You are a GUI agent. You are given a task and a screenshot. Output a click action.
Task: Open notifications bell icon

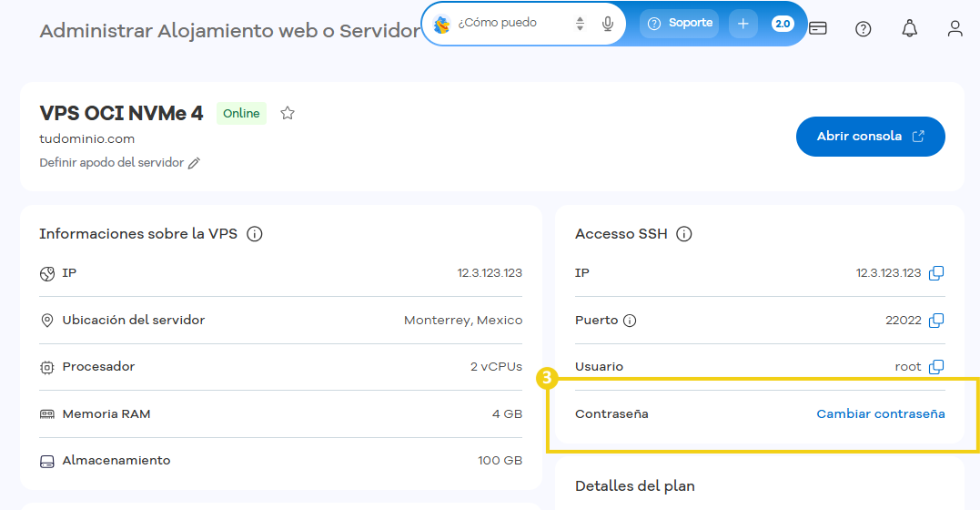(x=909, y=28)
